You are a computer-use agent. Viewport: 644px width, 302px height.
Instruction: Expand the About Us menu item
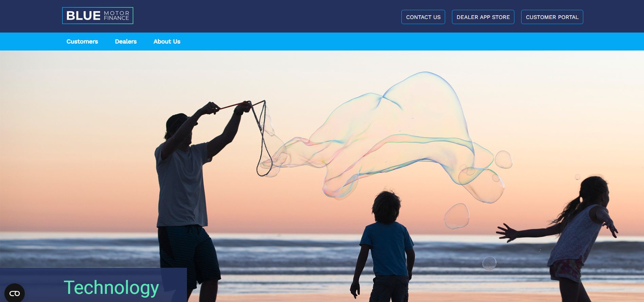pyautogui.click(x=167, y=41)
